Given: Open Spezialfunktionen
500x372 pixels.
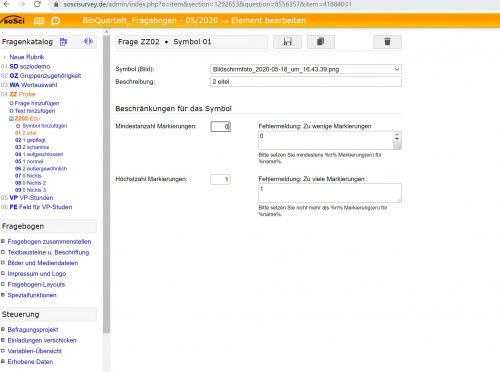Looking at the screenshot, I should tap(32, 295).
